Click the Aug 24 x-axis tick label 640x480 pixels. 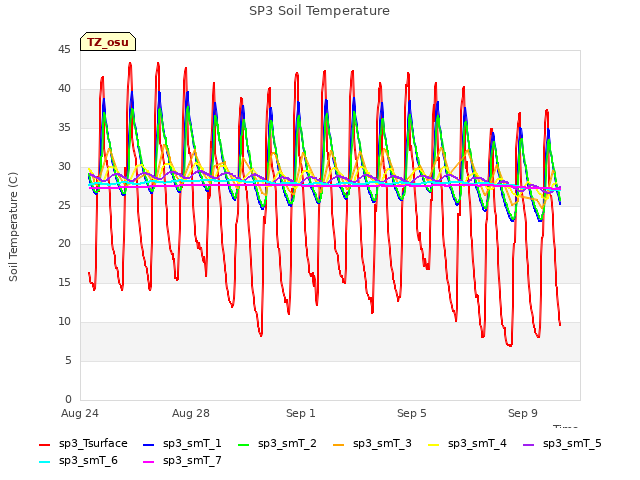pyautogui.click(x=80, y=413)
